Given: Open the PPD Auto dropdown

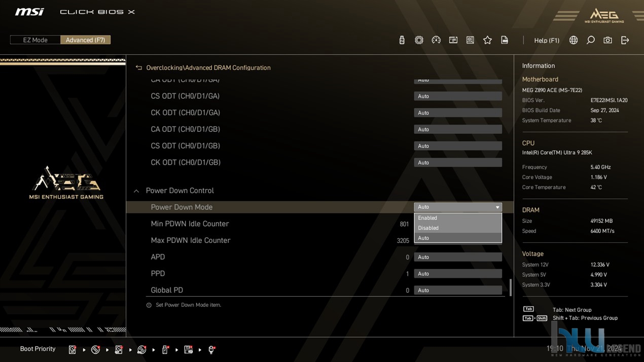Looking at the screenshot, I should pos(458,274).
